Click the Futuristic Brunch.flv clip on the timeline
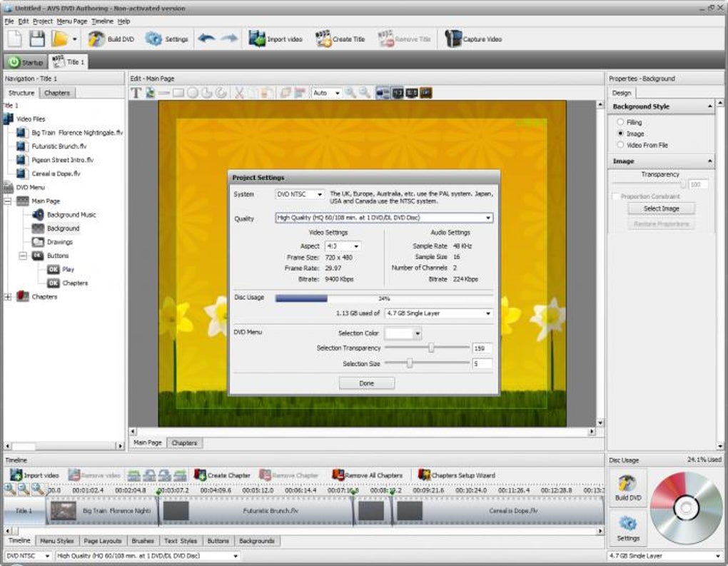The height and width of the screenshot is (566, 728). (256, 511)
